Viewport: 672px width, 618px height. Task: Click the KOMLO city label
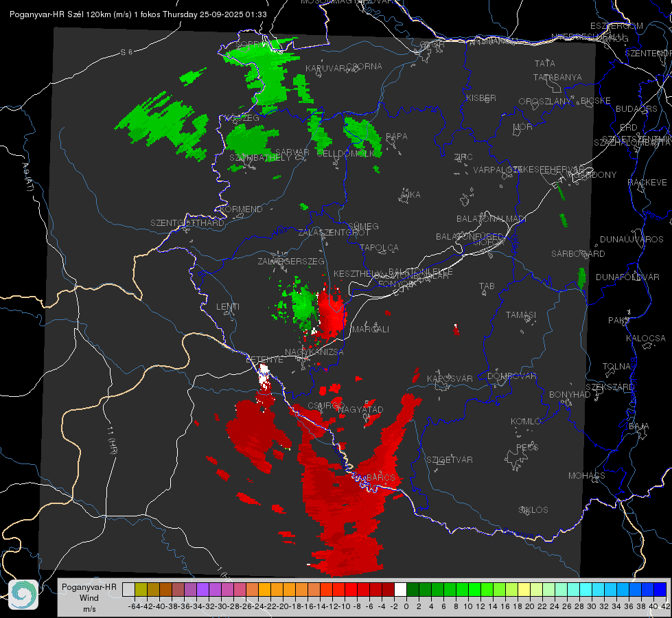(526, 422)
